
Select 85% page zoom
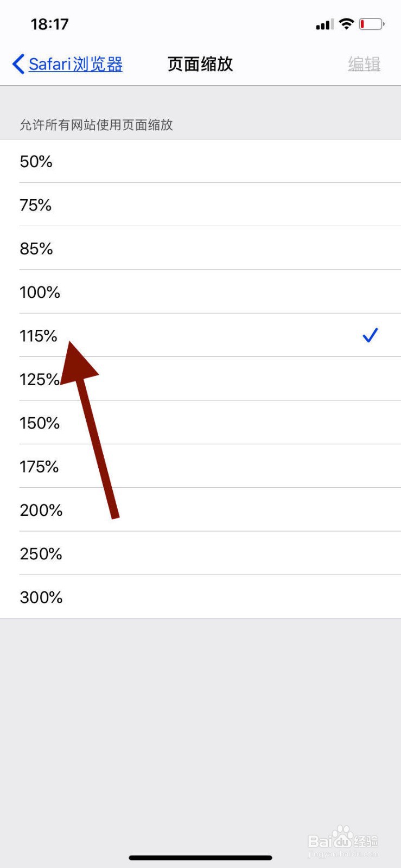click(x=200, y=248)
